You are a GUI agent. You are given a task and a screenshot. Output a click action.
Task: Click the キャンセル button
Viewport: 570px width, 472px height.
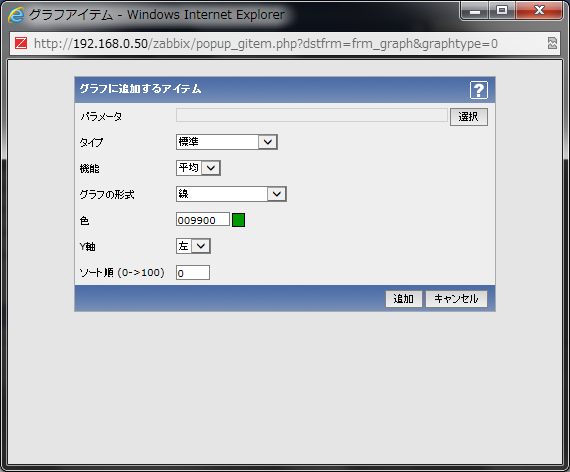coord(456,299)
